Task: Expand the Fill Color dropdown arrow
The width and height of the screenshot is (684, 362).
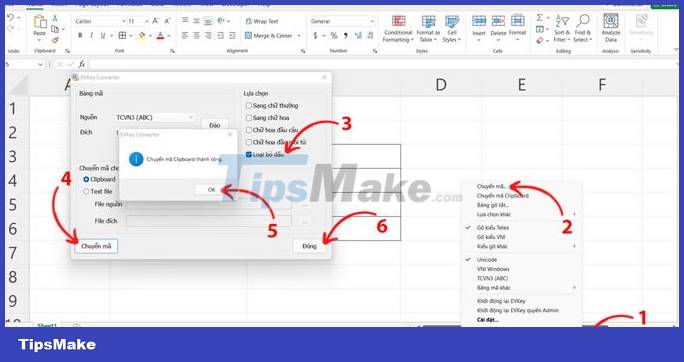Action: point(150,36)
